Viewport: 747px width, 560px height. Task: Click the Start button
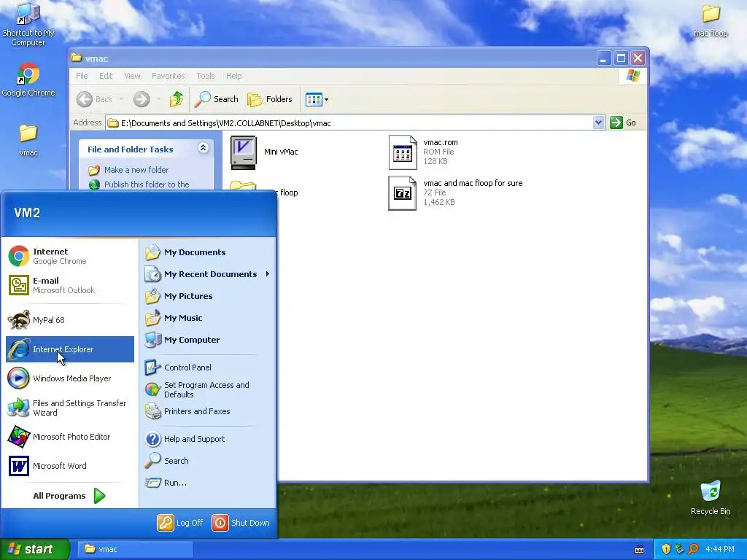click(34, 549)
